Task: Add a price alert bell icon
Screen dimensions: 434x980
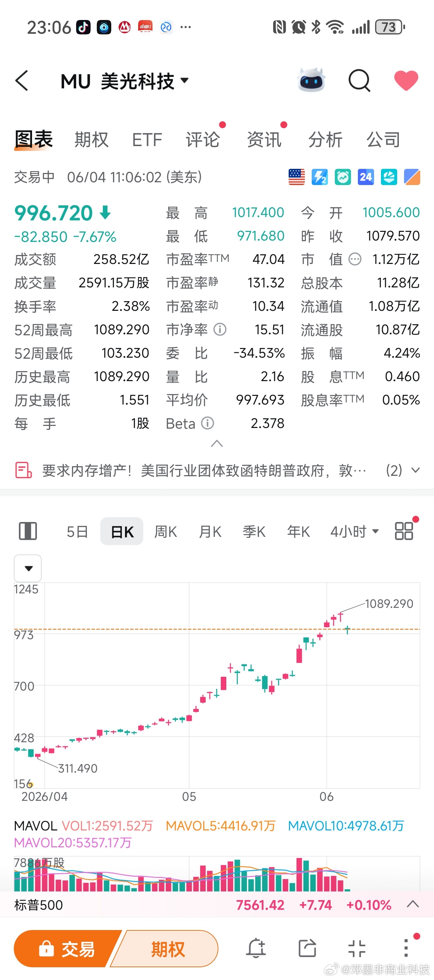Action: coord(256,948)
